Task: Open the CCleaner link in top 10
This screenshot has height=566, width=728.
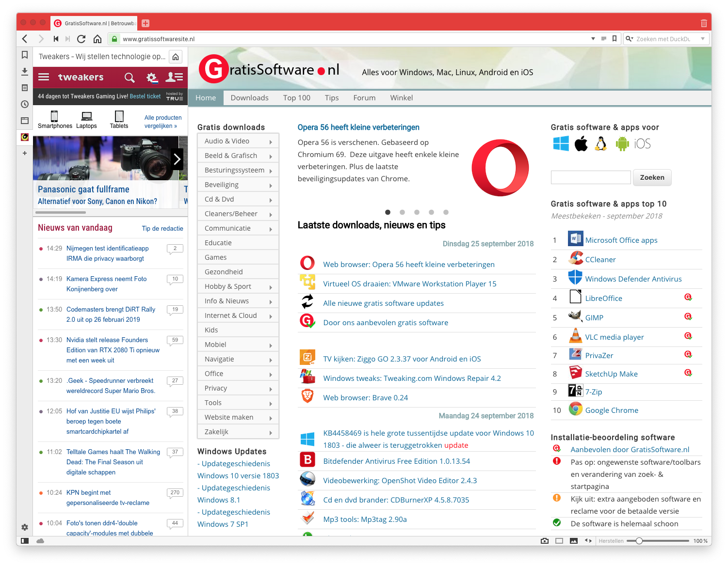Action: pyautogui.click(x=600, y=260)
